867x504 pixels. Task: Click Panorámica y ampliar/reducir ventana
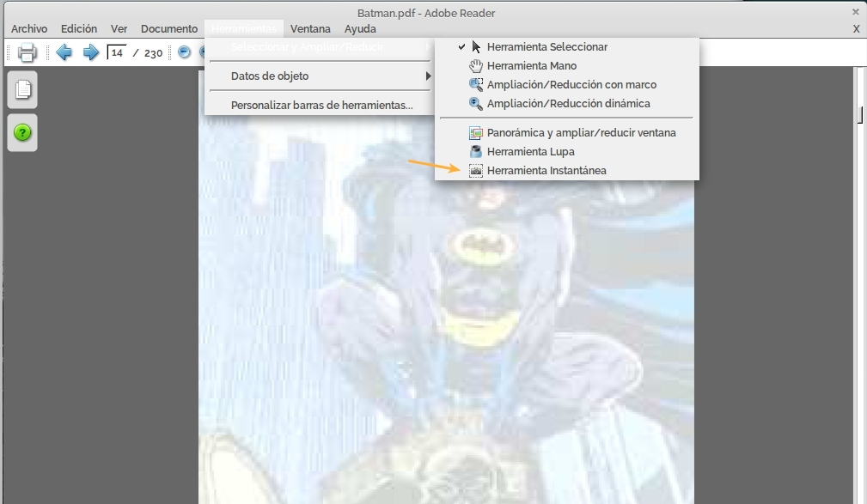pos(581,132)
